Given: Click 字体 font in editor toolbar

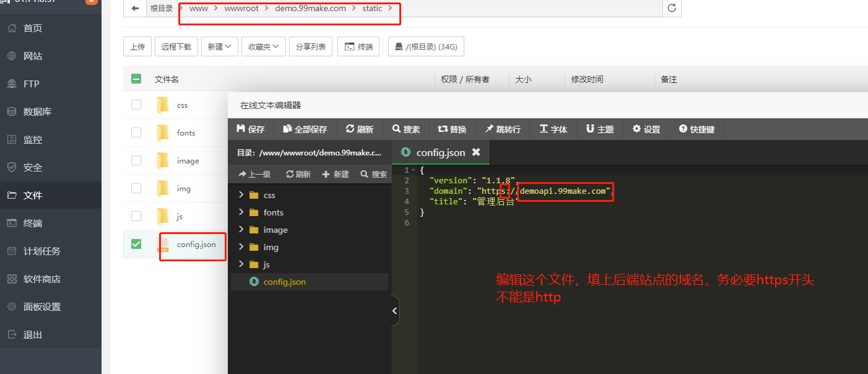Looking at the screenshot, I should (553, 129).
